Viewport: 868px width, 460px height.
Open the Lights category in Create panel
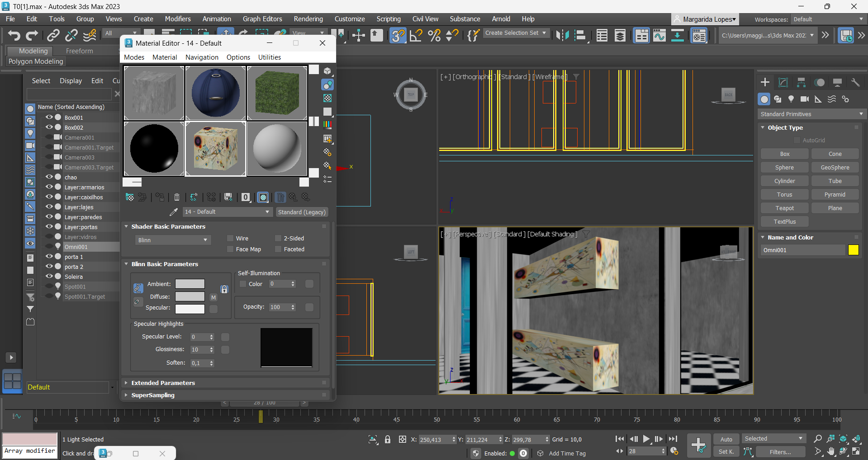[x=791, y=99]
